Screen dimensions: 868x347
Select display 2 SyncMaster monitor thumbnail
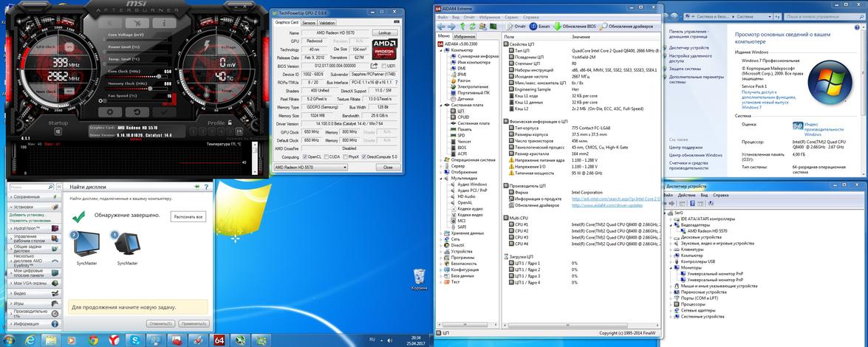(87, 244)
